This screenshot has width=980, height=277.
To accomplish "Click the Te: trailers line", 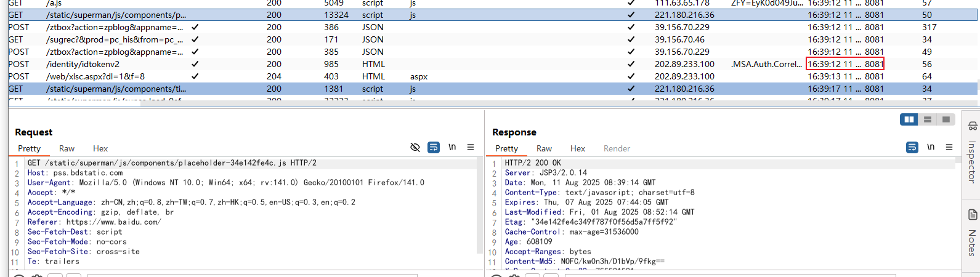I will (53, 262).
